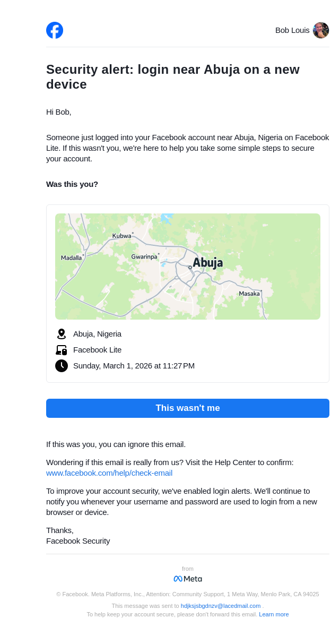Click the location pin icon
This screenshot has width=331, height=644.
pos(62,334)
